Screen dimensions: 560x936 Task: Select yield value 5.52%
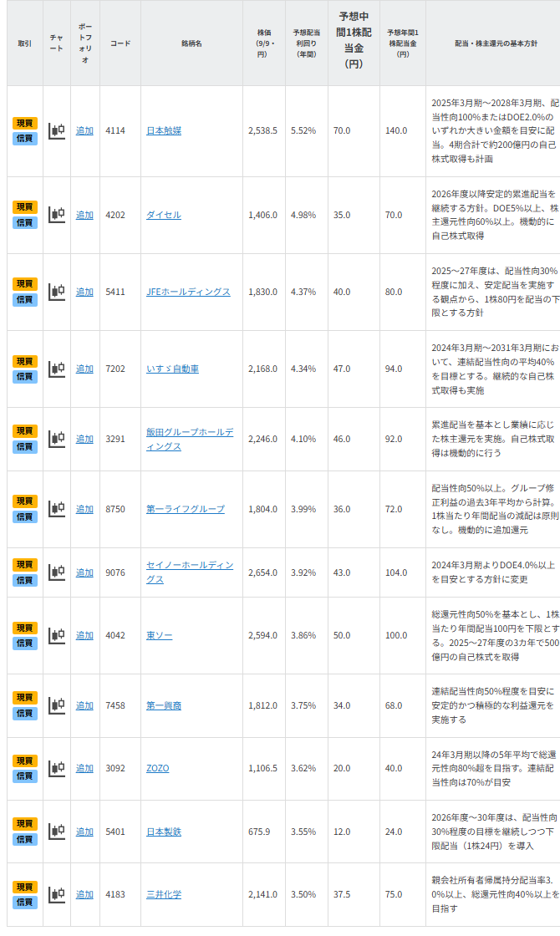(x=304, y=130)
